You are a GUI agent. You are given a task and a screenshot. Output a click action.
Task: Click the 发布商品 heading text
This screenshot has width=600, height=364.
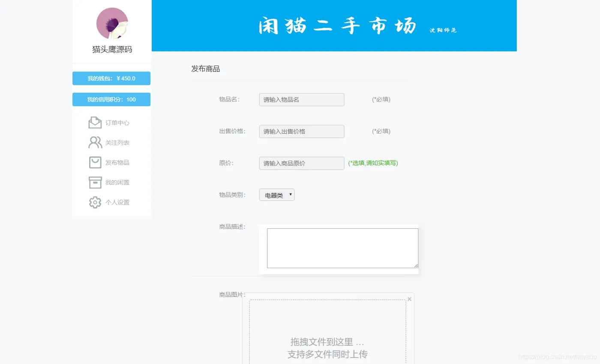[x=206, y=69]
